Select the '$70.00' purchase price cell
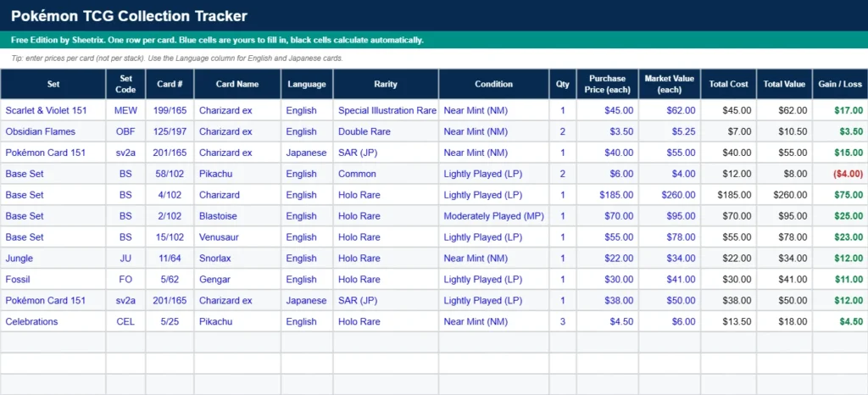The height and width of the screenshot is (395, 868). click(x=607, y=216)
